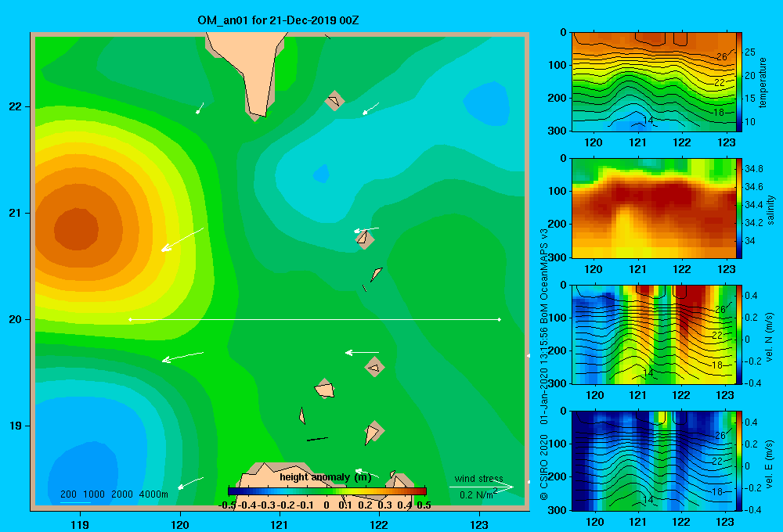Click the vel. N color scale bar

[739, 334]
